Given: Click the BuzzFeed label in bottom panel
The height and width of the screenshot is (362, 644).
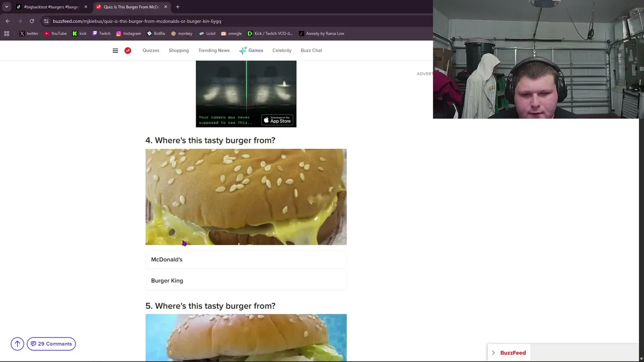Looking at the screenshot, I should coord(513,353).
